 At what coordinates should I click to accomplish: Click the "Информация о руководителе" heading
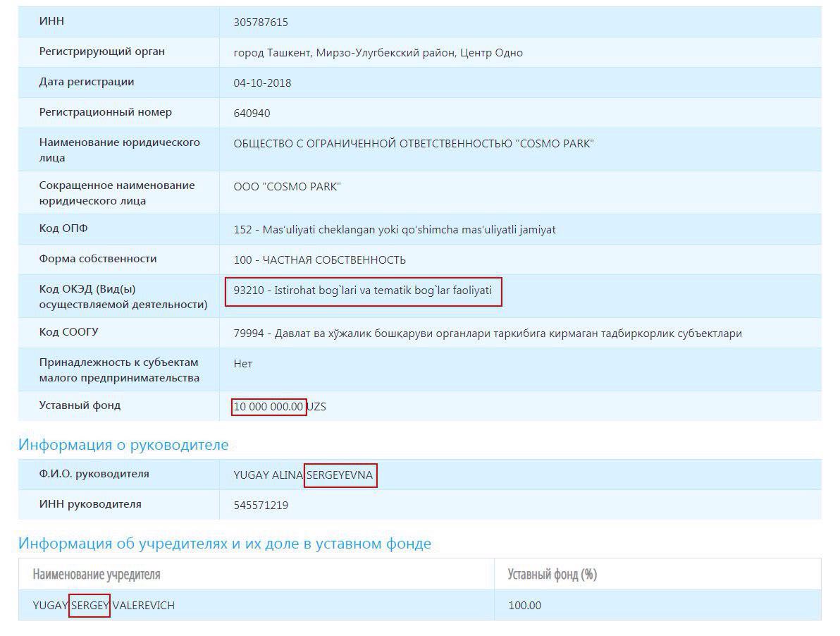[x=123, y=445]
